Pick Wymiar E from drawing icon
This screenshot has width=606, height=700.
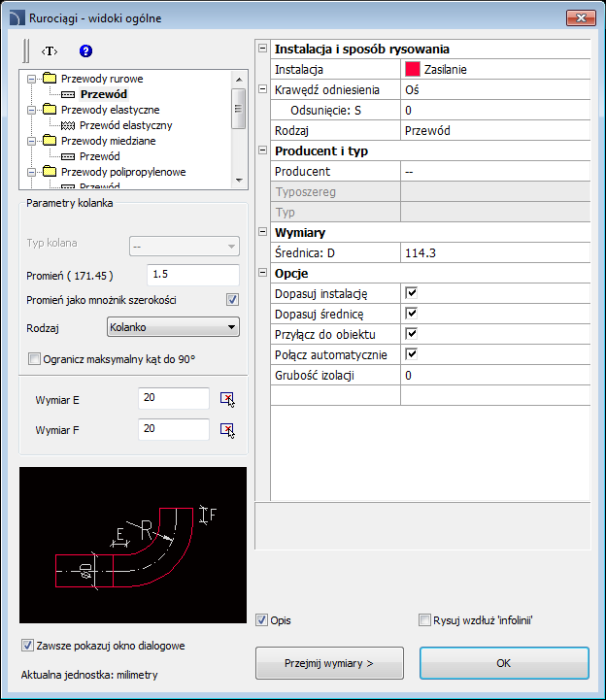[x=227, y=399]
